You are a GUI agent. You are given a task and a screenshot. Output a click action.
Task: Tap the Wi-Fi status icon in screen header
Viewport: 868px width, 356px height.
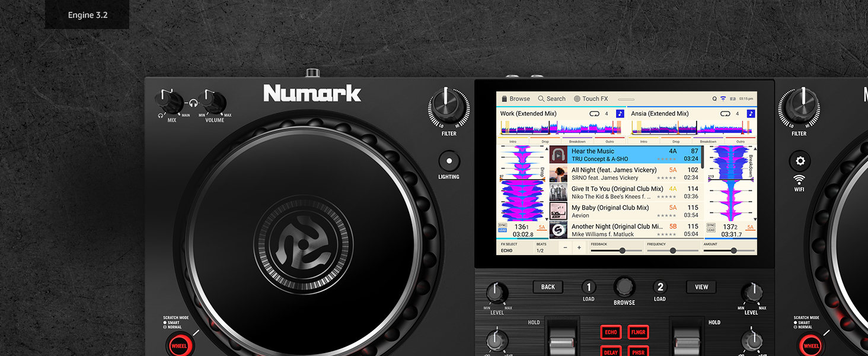click(x=723, y=98)
